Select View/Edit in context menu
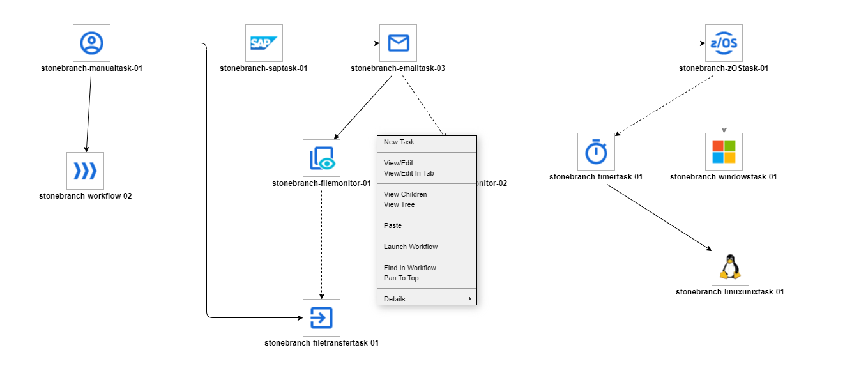 coord(399,163)
